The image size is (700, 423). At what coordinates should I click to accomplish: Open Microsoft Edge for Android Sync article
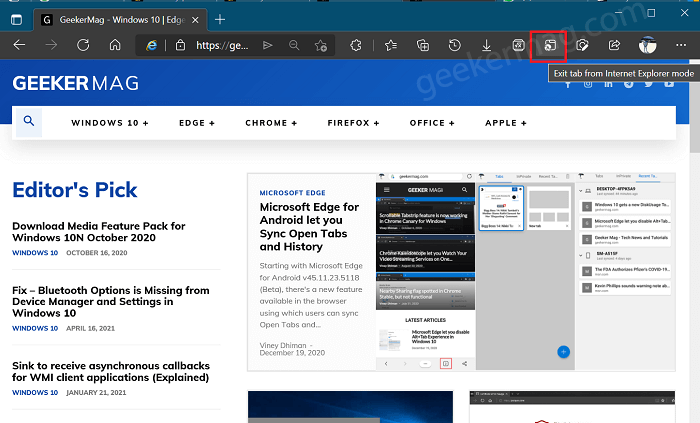click(x=309, y=227)
